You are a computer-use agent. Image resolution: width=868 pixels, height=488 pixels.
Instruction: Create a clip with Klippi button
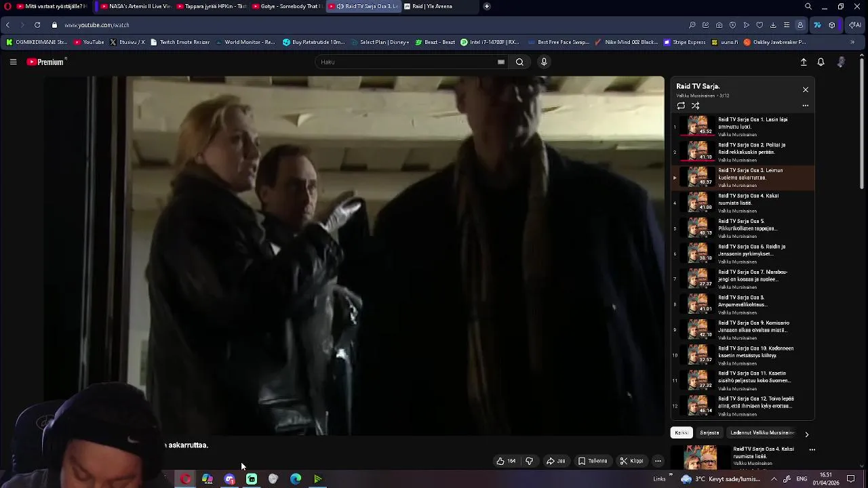(x=631, y=461)
